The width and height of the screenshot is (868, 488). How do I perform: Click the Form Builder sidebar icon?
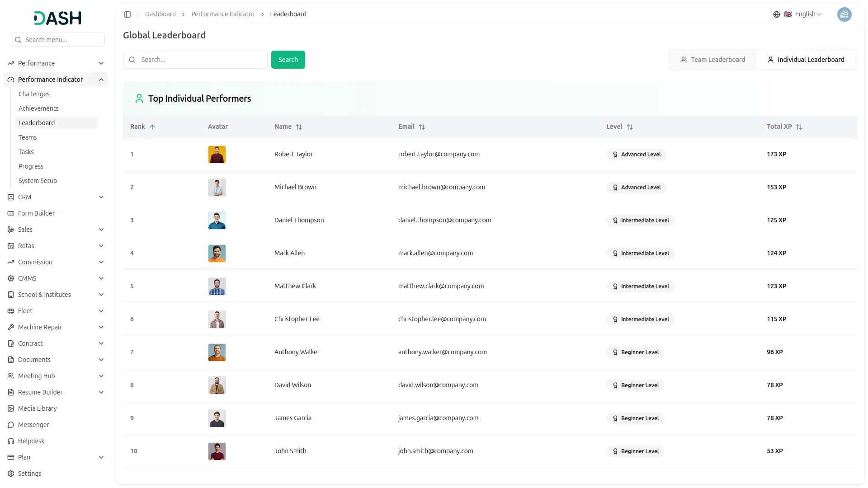11,213
